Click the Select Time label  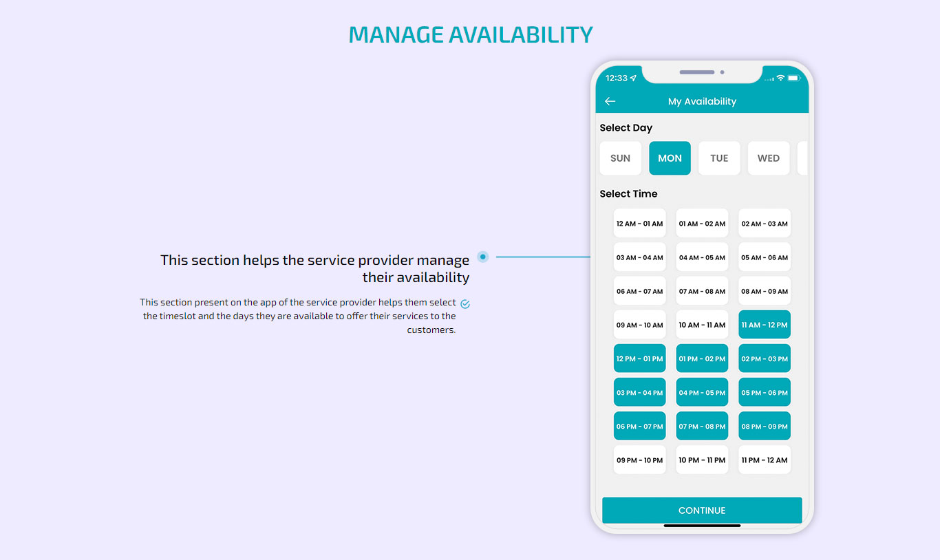[628, 194]
